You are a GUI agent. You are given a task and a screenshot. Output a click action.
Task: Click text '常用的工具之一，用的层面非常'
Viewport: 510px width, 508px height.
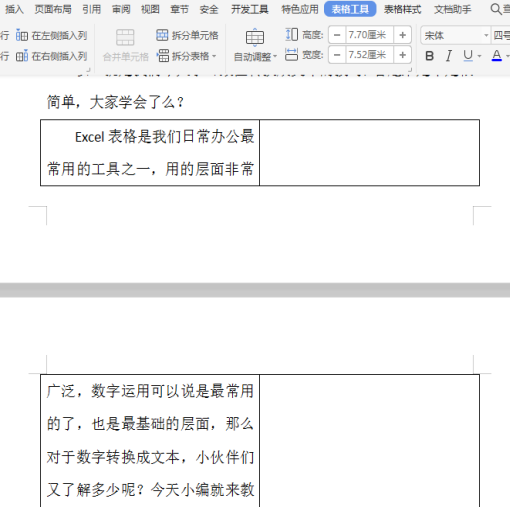(x=150, y=169)
